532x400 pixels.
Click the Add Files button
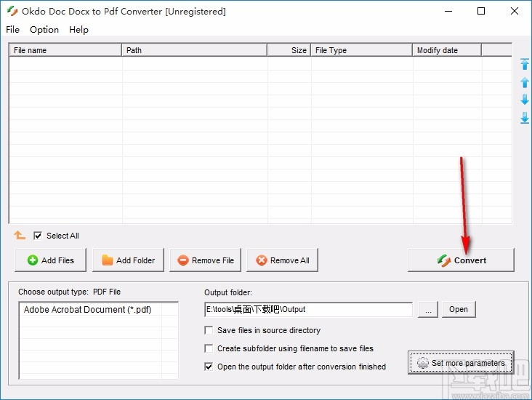click(x=51, y=260)
